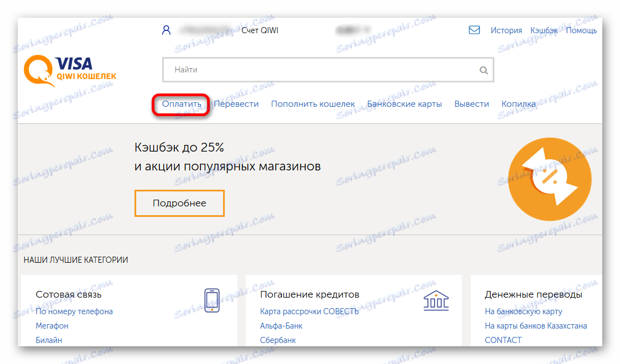The image size is (620, 364).
Task: Go to Банковские карты section
Action: coord(405,104)
